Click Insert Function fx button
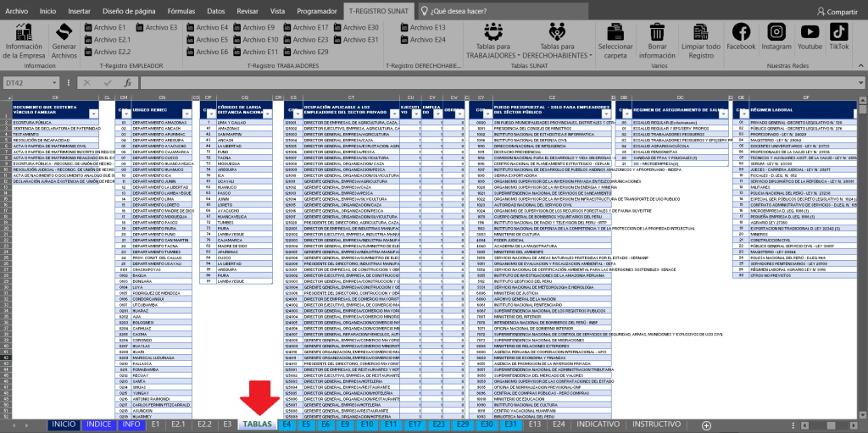 pos(127,83)
